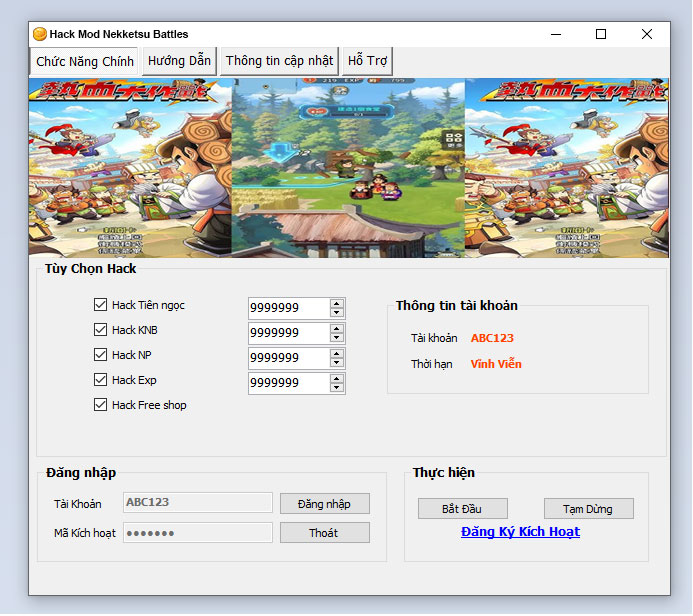Click the Hack KNB value field
The image size is (693, 616).
(x=289, y=333)
